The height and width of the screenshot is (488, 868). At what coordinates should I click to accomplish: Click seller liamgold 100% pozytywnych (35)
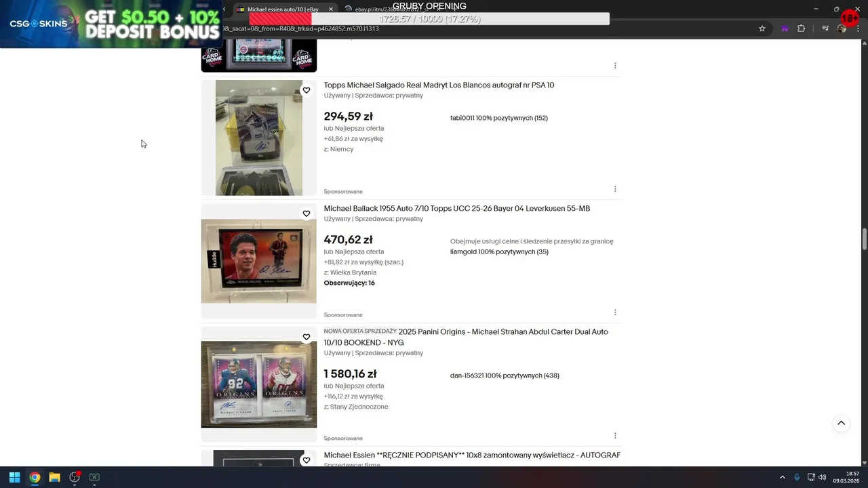click(x=499, y=252)
